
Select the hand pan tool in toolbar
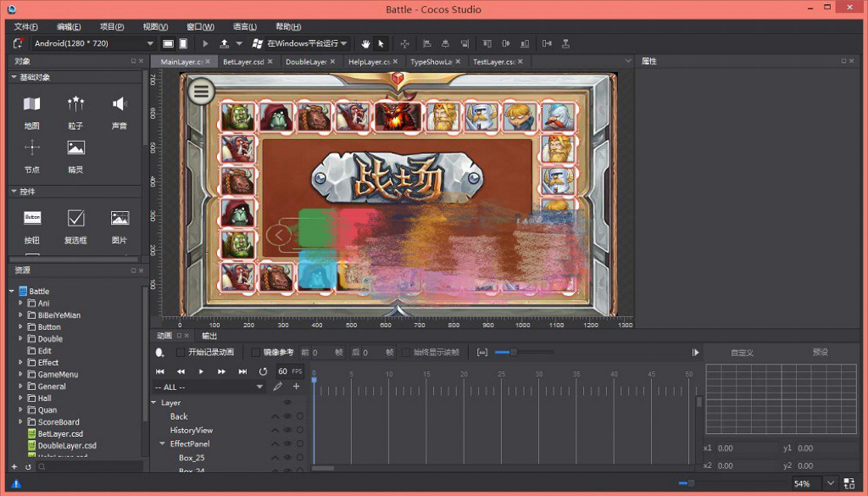click(366, 43)
